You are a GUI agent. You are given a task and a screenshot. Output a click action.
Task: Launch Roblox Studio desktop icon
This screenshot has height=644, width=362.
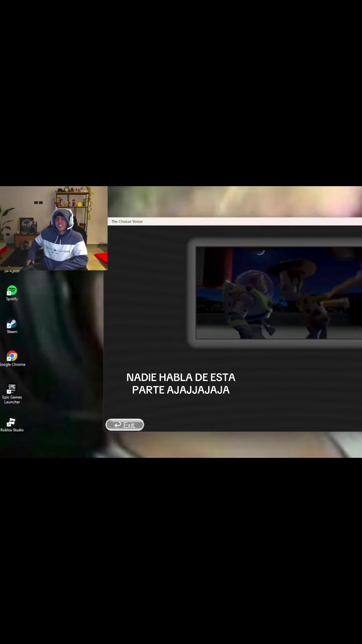12,425
